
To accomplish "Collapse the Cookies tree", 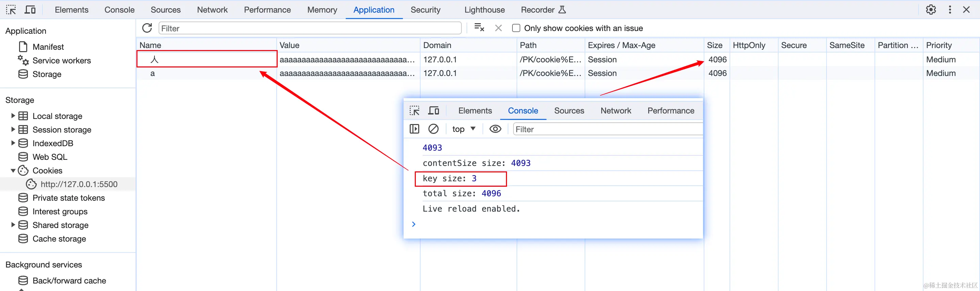I will [13, 171].
